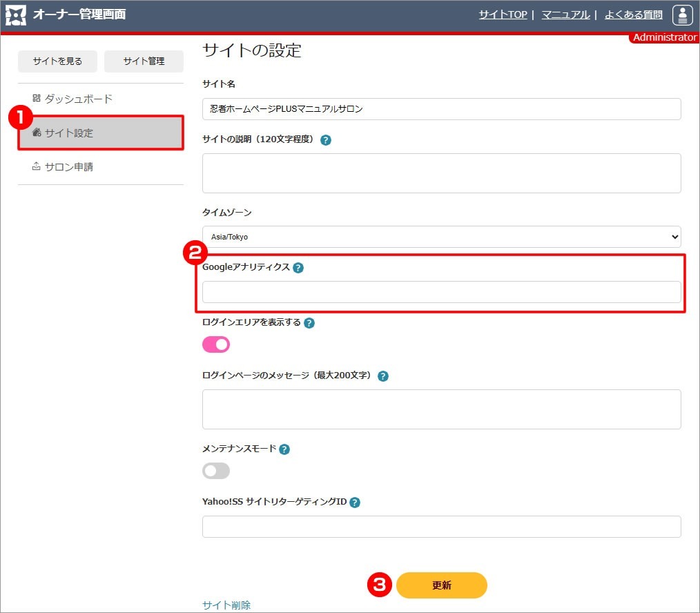This screenshot has width=700, height=613.
Task: Focus the Googleアナリティクス input field
Action: (x=441, y=292)
